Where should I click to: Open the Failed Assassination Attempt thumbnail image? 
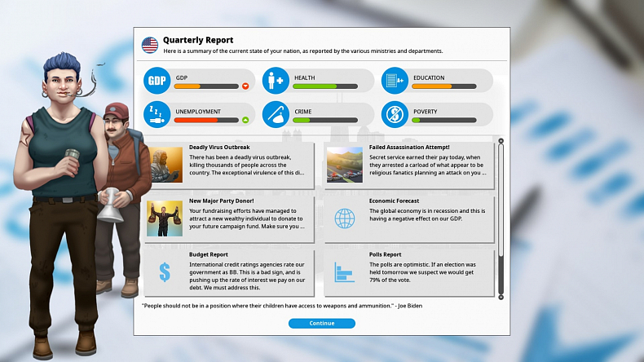tap(345, 165)
